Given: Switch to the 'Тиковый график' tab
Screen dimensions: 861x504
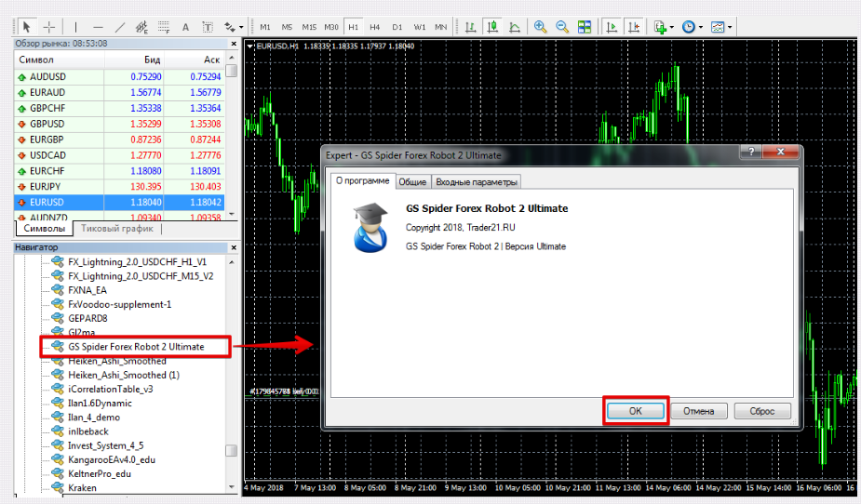Looking at the screenshot, I should [117, 229].
